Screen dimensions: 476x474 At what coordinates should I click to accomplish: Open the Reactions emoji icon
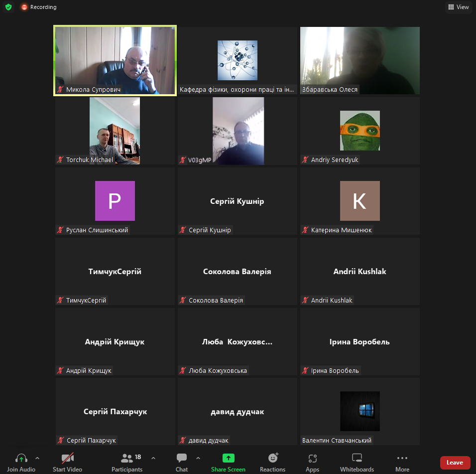coord(273,458)
